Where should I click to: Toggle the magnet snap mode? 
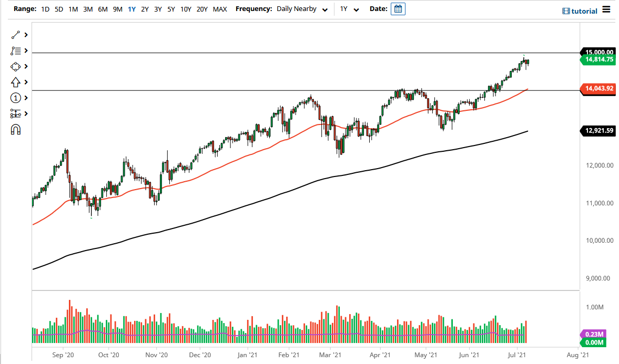16,129
